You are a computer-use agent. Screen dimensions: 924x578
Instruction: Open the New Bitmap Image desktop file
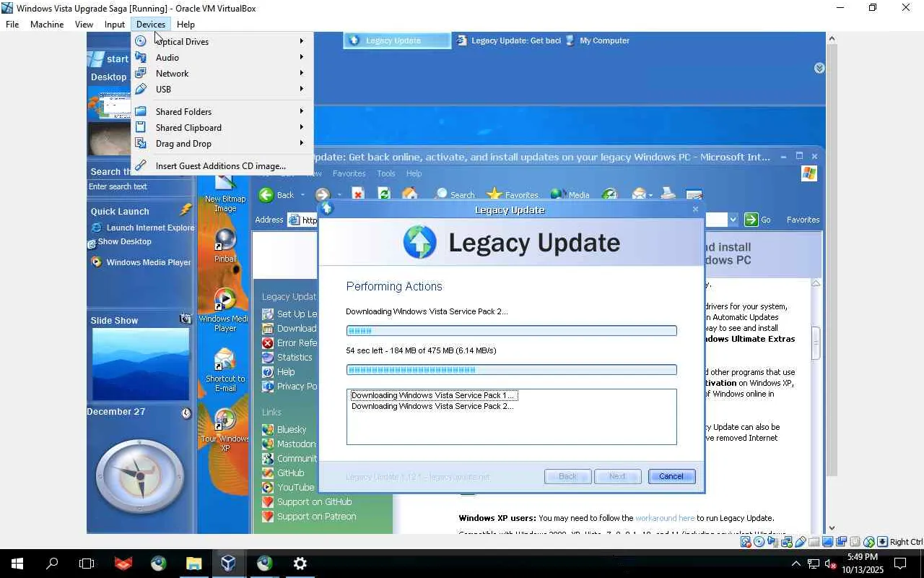[225, 195]
